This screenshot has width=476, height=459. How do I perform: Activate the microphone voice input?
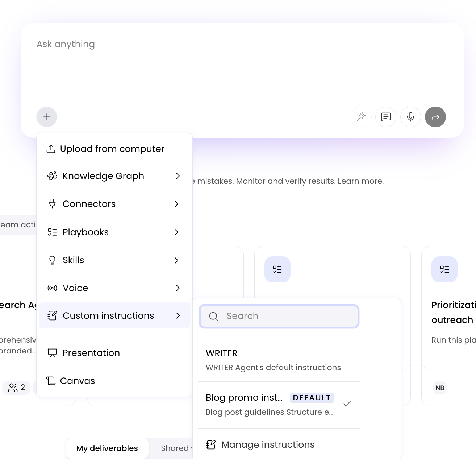click(x=410, y=117)
